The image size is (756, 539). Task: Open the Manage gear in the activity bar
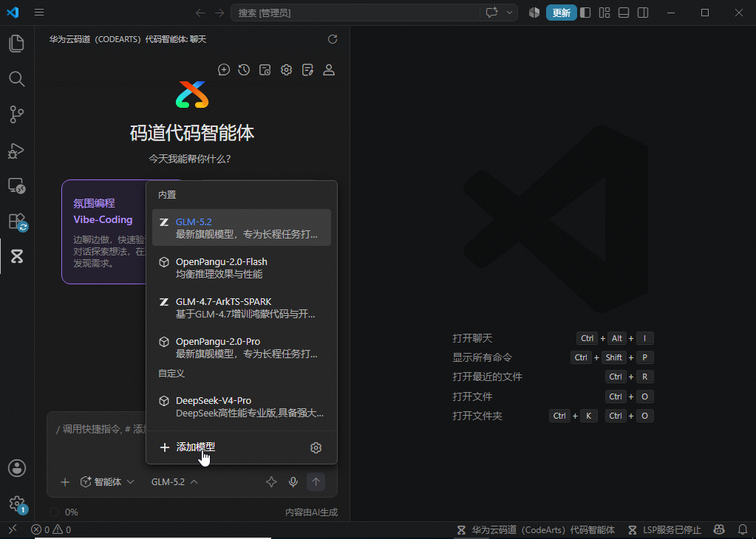pos(17,504)
